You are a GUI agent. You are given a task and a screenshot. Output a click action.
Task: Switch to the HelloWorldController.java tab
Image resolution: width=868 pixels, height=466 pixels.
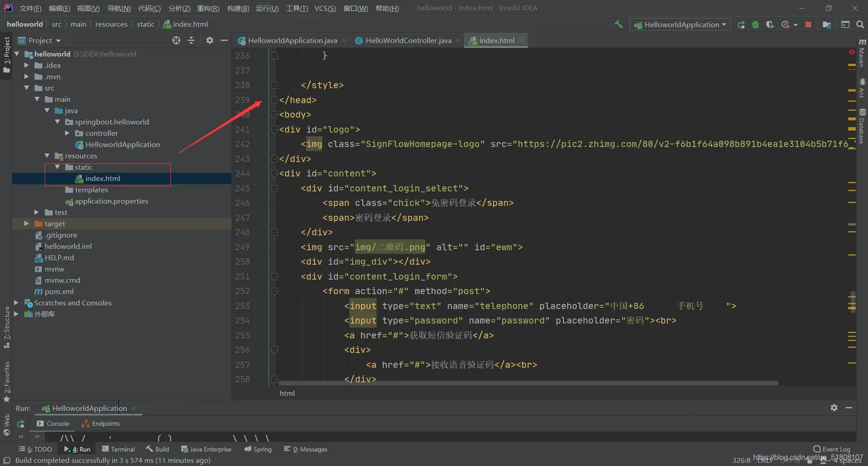click(x=408, y=40)
